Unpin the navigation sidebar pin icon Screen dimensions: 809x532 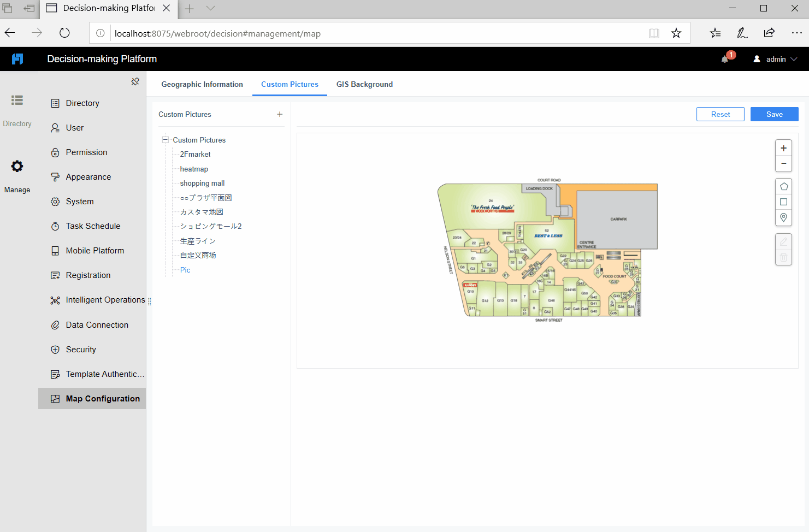135,81
